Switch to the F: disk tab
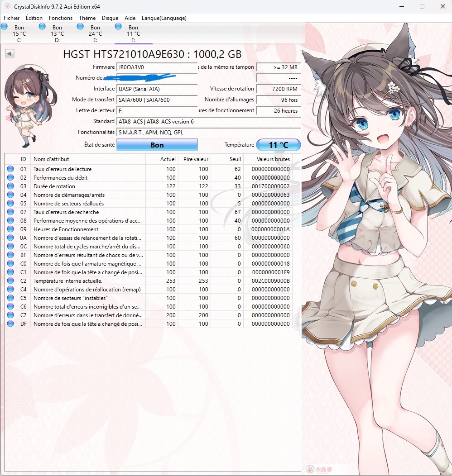Viewport: 452px width, 476px height. [x=133, y=34]
